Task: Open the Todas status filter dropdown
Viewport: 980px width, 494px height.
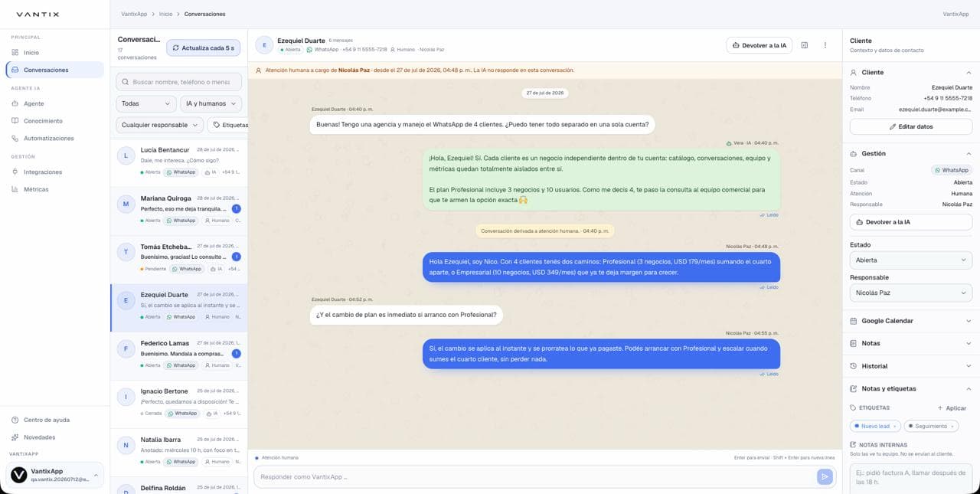Action: [x=146, y=103]
